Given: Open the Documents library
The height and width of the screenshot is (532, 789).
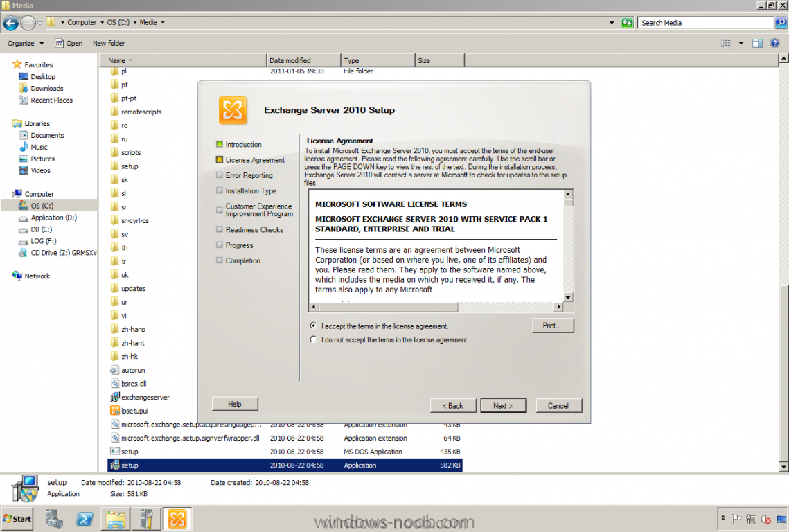Looking at the screenshot, I should [47, 135].
